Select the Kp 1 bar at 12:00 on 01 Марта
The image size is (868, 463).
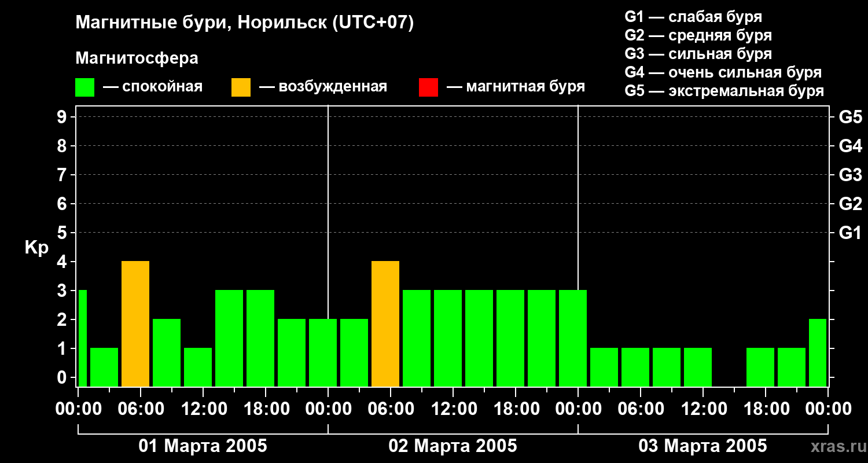tap(198, 367)
